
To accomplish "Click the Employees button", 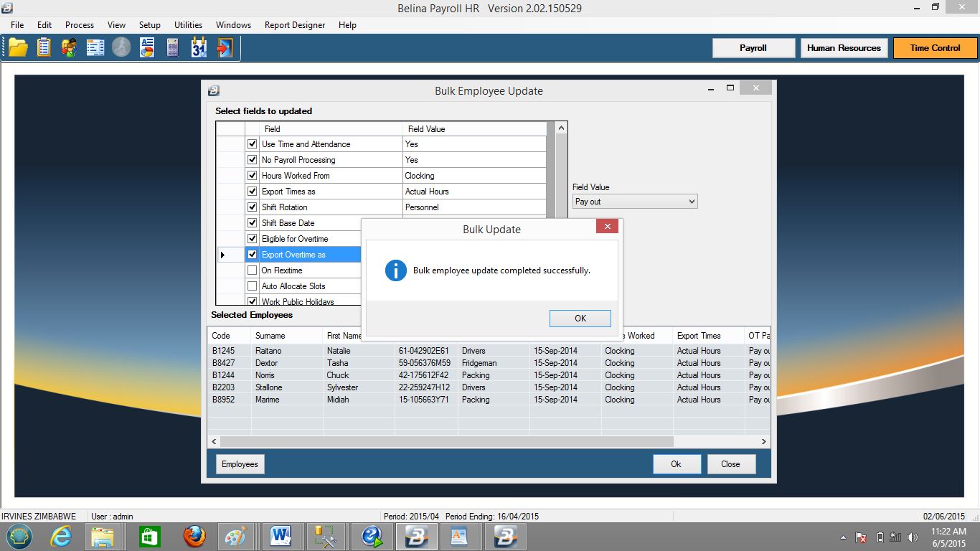I will [240, 464].
